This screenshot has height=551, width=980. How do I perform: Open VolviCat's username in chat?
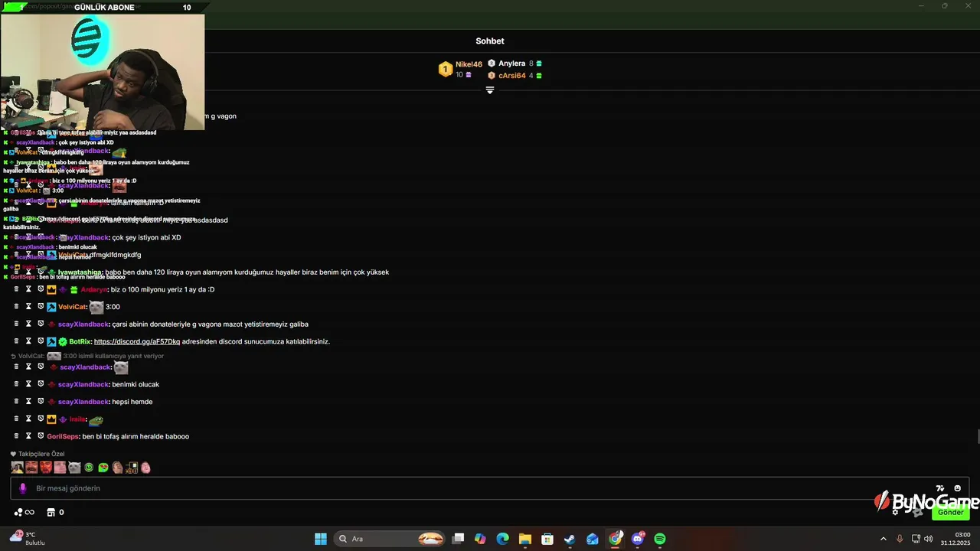(x=73, y=307)
